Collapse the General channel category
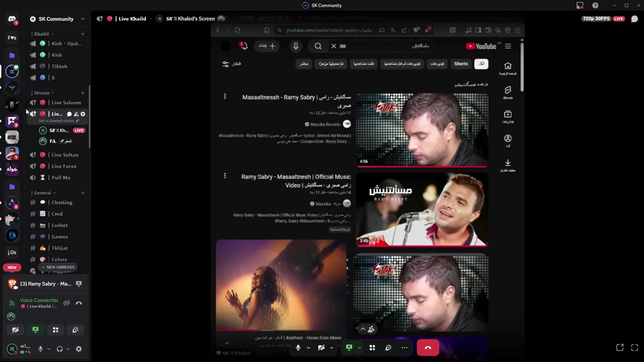 coord(43,193)
